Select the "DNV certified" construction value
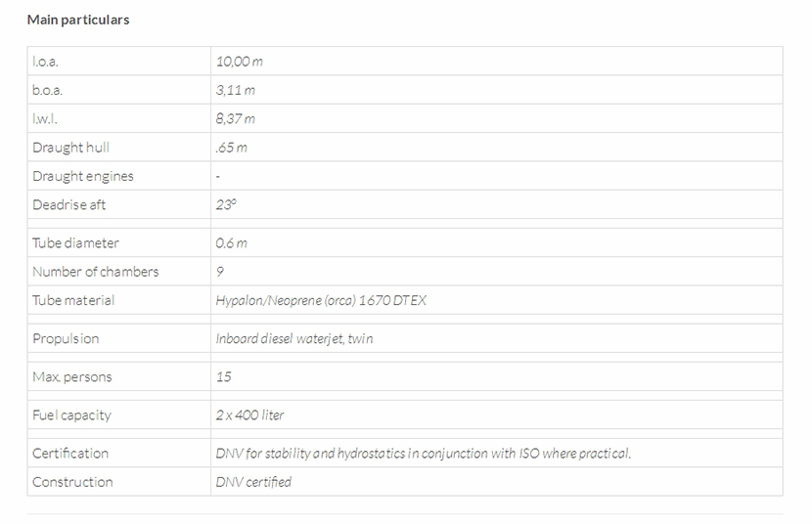 (253, 482)
